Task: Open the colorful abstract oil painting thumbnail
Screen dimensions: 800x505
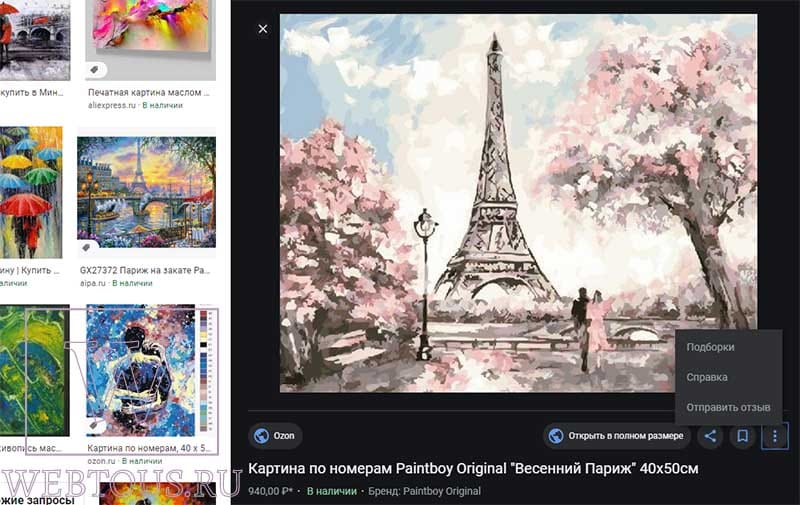Action: pos(151,40)
